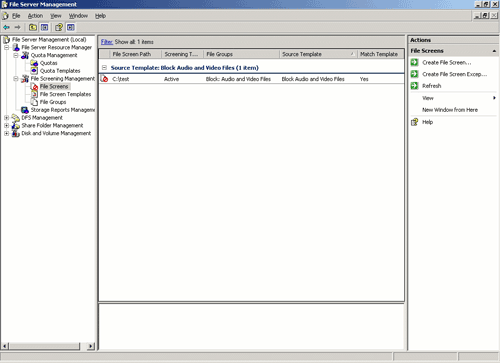Open the Window menu
This screenshot has height=363, width=500.
78,16
